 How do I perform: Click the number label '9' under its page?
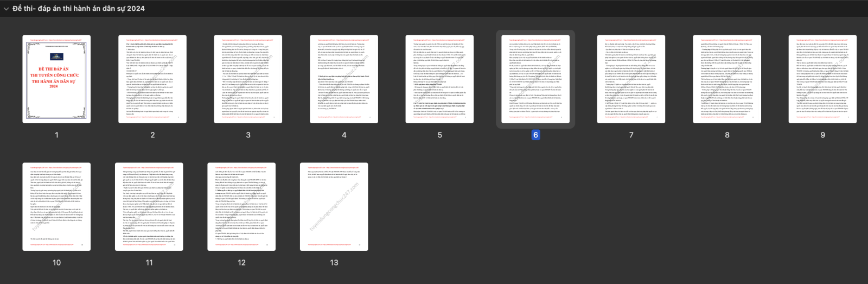coord(822,135)
